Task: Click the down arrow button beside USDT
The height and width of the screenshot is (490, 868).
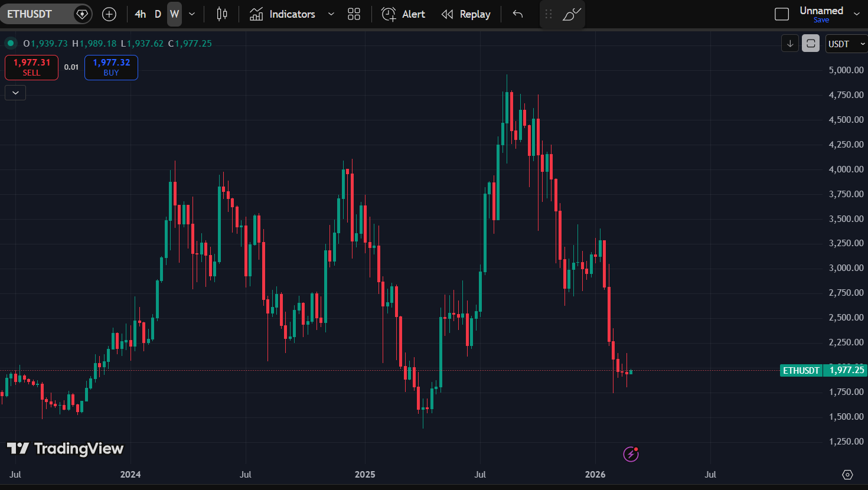Action: pos(790,44)
